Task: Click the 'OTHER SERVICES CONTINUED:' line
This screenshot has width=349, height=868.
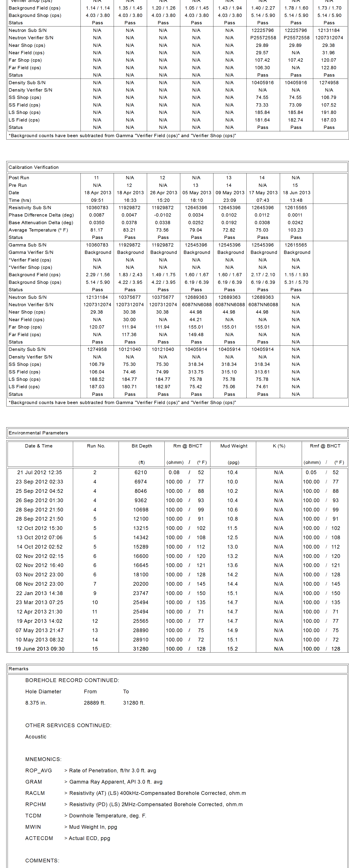Action: tap(68, 725)
